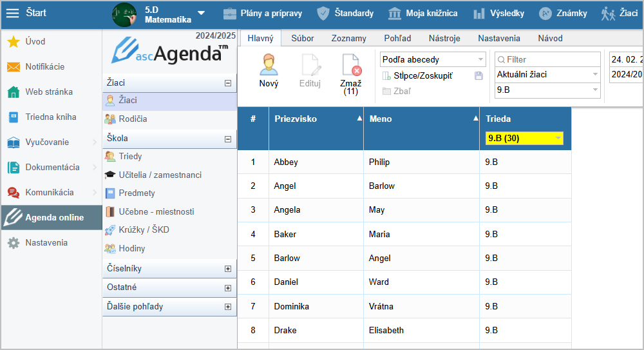Open Moja knižnica library icon

coord(395,14)
